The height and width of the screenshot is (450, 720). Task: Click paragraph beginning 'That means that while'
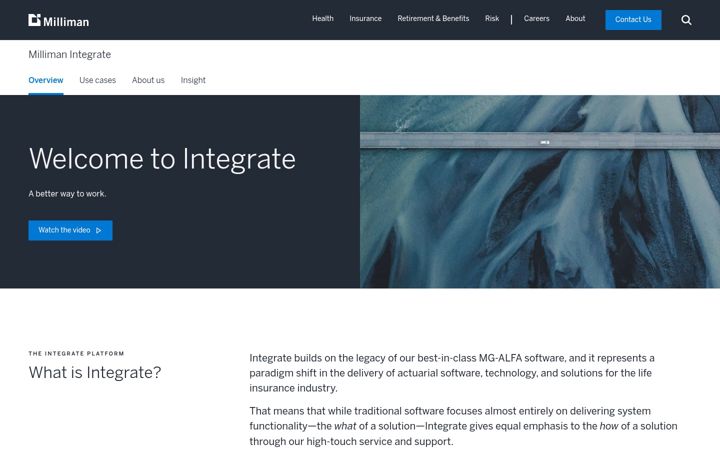pos(463,426)
